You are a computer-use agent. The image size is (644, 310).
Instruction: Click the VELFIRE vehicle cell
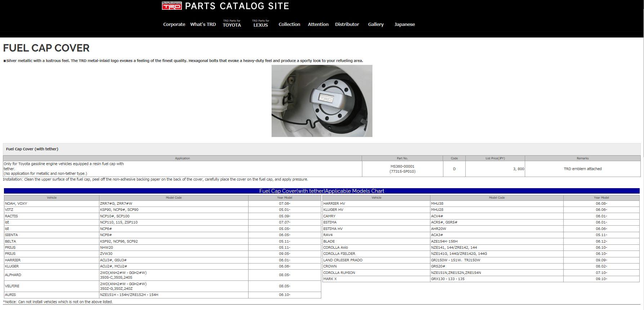[x=52, y=286]
